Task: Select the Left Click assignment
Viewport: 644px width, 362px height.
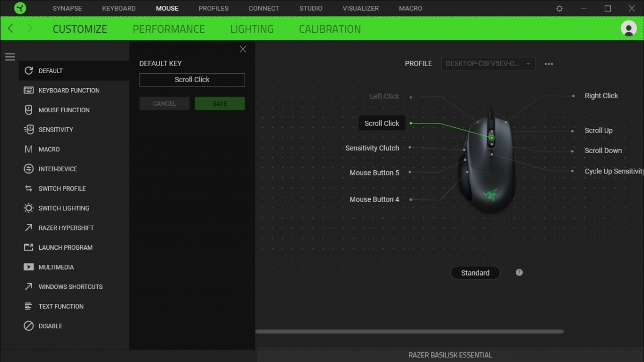Action: pos(384,96)
